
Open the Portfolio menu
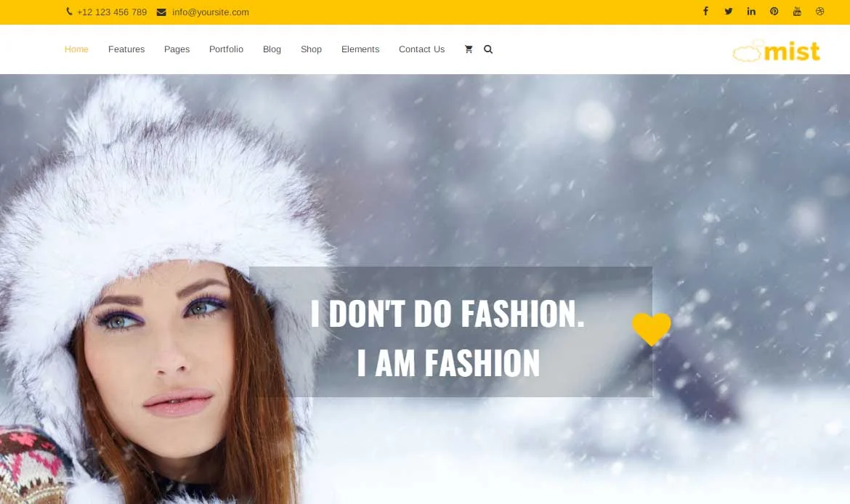(226, 49)
